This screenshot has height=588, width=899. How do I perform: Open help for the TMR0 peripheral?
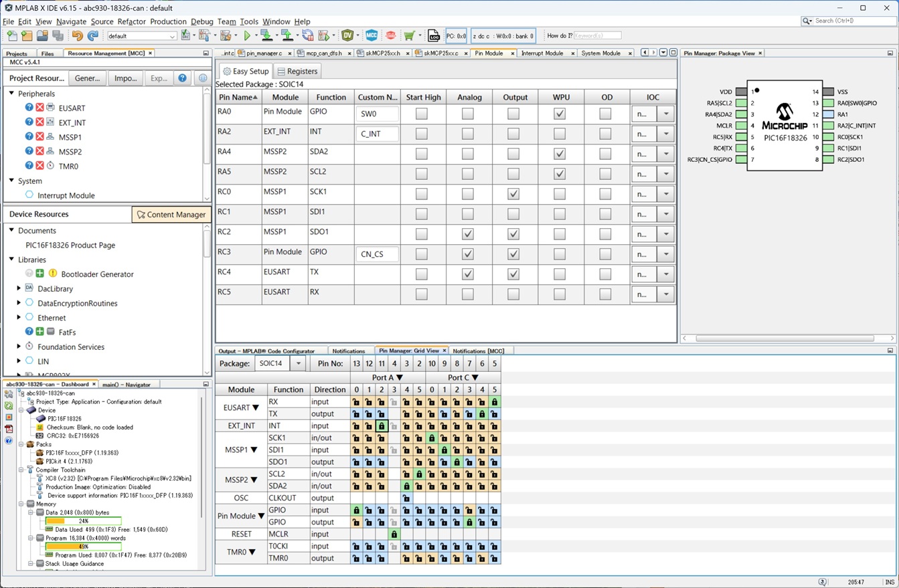pyautogui.click(x=29, y=166)
